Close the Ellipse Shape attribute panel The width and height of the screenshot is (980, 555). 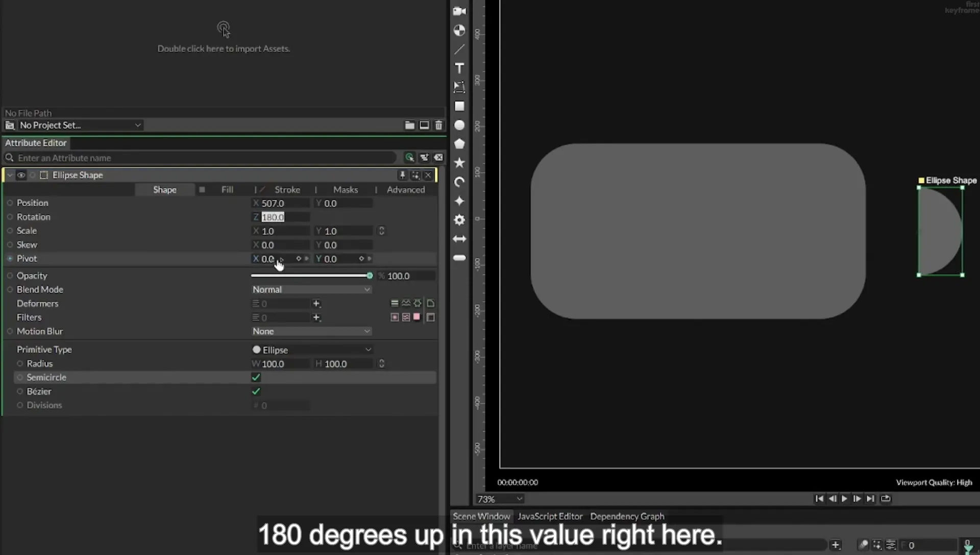coord(428,175)
